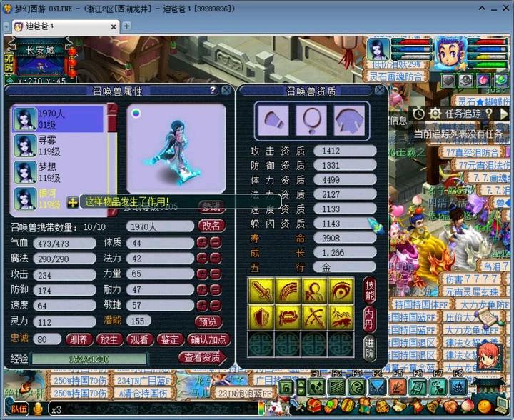
Task: Click the gray heart status icon
Action: [449, 80]
